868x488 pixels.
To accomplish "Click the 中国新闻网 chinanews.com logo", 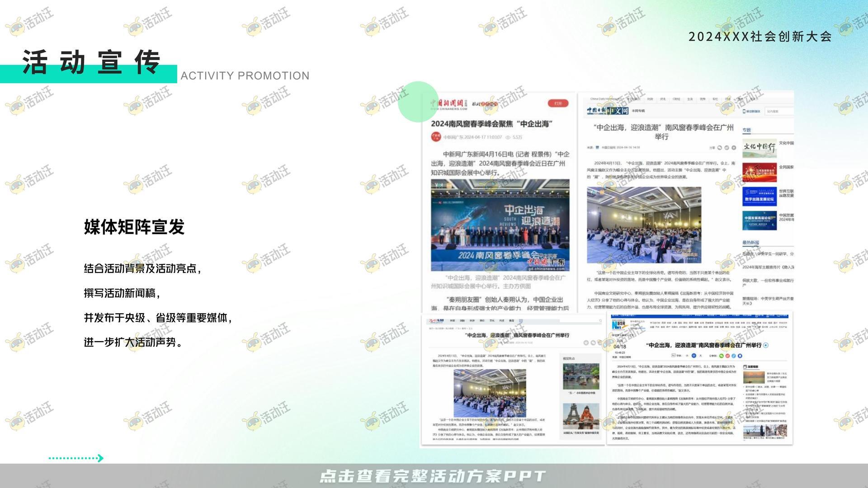I will pos(449,105).
